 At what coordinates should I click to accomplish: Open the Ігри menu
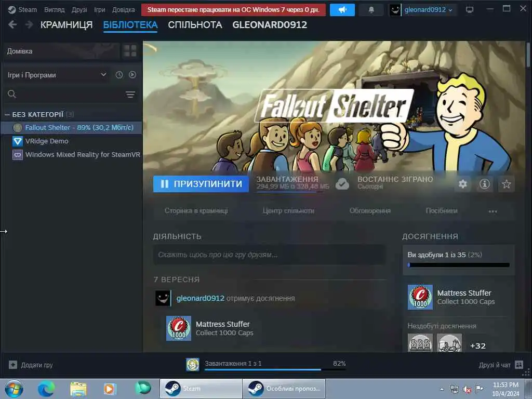(x=100, y=9)
